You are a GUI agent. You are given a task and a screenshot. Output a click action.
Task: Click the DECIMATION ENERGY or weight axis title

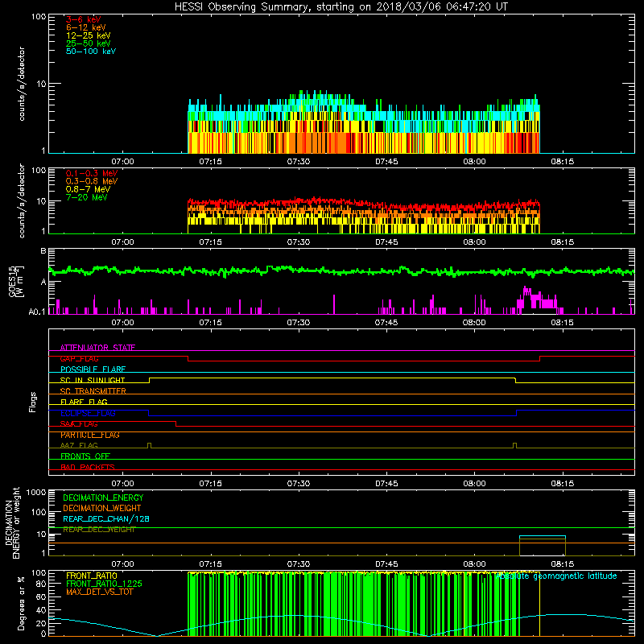[12, 522]
